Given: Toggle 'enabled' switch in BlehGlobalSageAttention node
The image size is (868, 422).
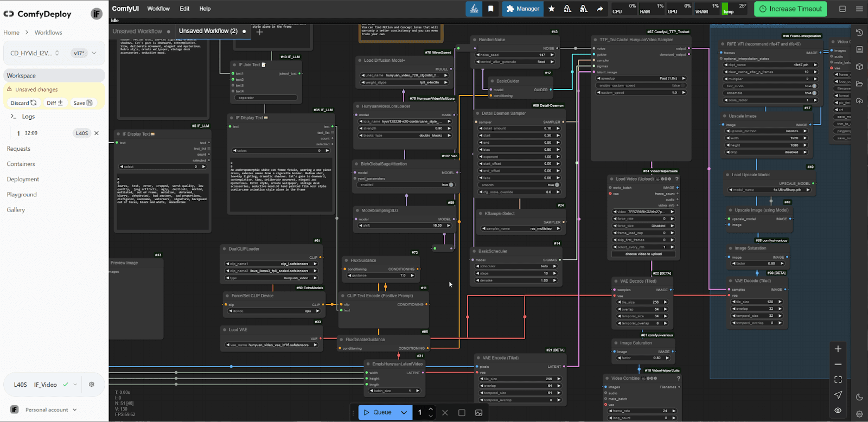Looking at the screenshot, I should pos(450,185).
